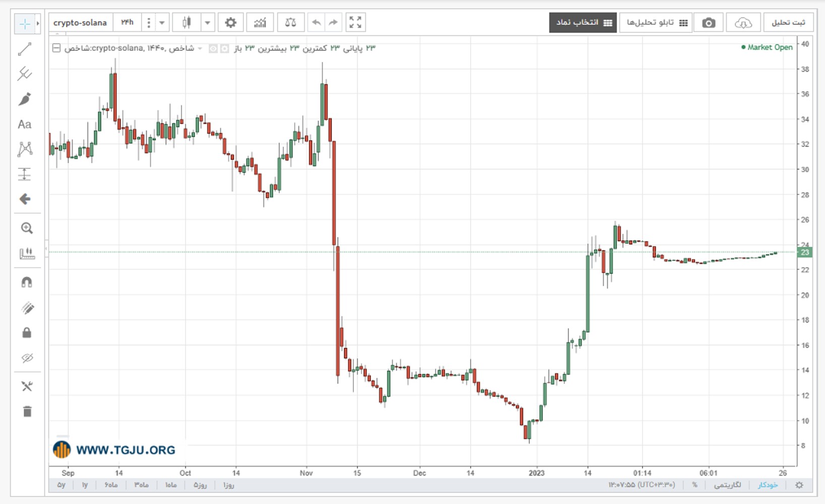The image size is (825, 504).
Task: Expand cursor tool options arrow
Action: (38, 24)
